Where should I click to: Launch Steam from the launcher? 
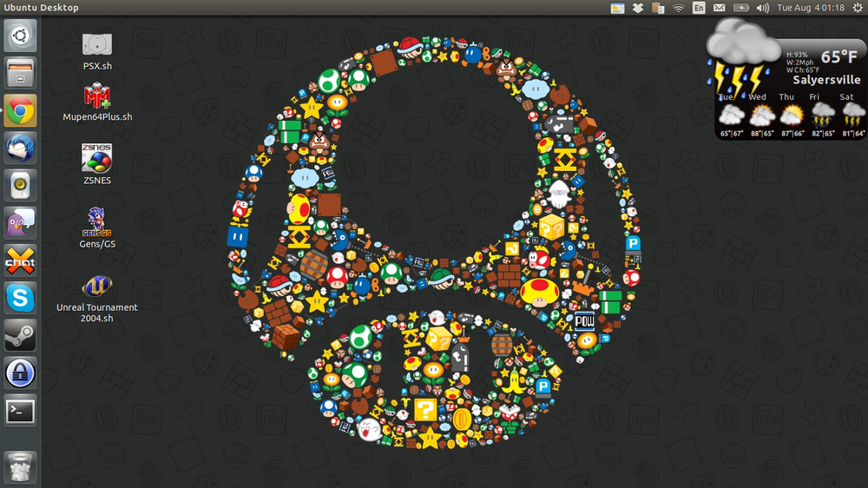[21, 336]
